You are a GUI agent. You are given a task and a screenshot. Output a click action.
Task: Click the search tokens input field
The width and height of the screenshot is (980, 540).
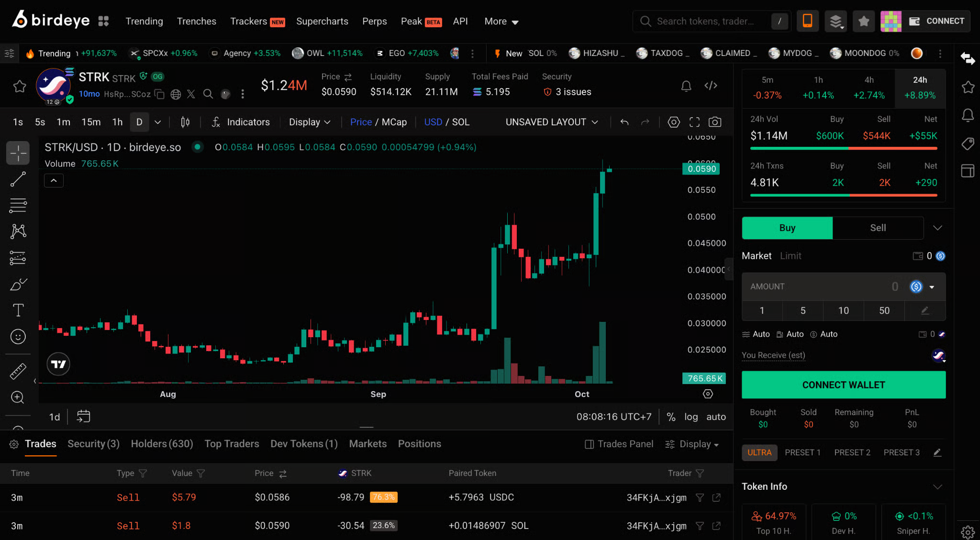711,21
